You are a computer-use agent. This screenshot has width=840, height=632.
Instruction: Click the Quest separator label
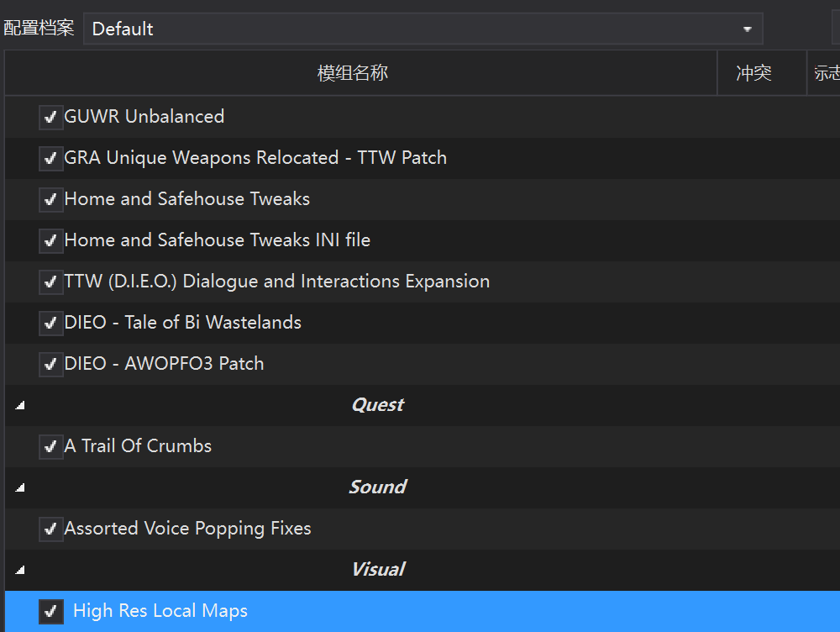pos(378,405)
